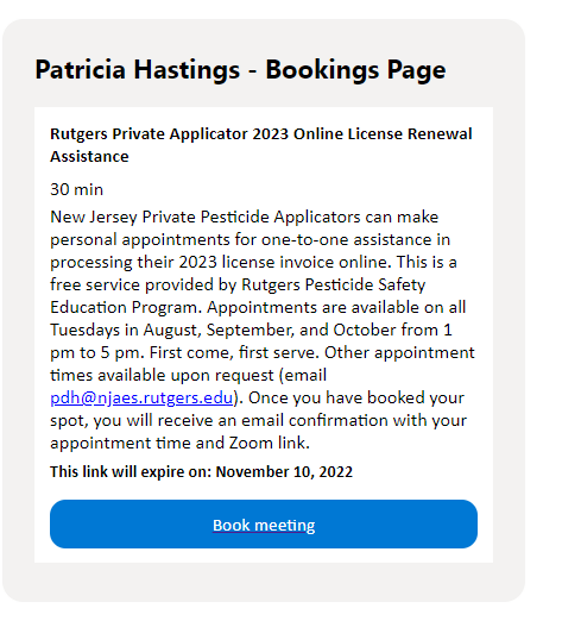Click the text This link will expire on
The height and width of the screenshot is (621, 581).
(131, 472)
